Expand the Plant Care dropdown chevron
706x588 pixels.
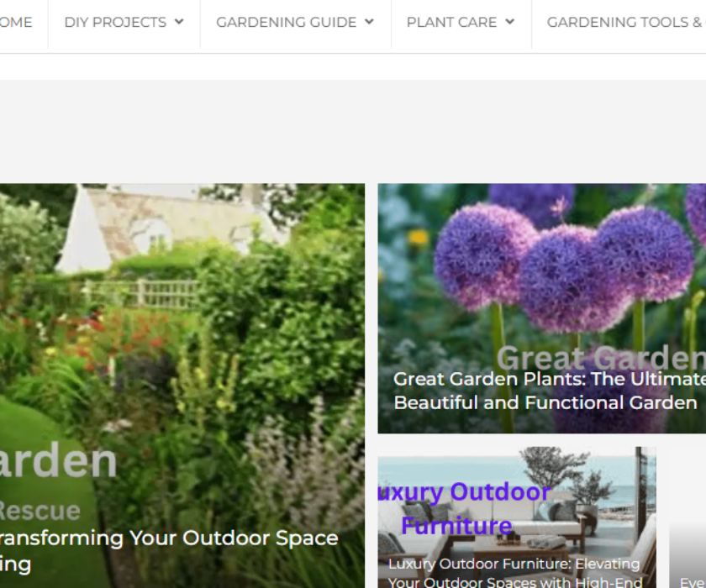click(509, 22)
